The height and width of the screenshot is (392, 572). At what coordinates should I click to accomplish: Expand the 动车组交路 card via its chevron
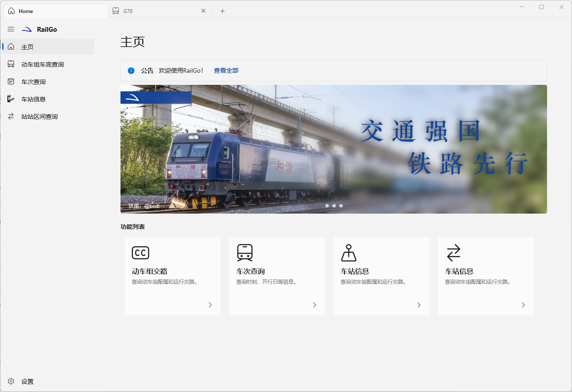tap(210, 305)
